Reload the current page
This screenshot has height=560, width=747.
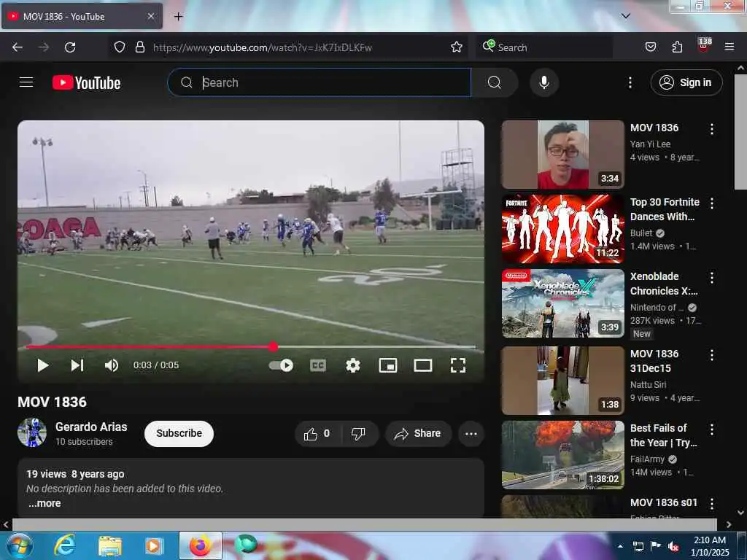(70, 47)
